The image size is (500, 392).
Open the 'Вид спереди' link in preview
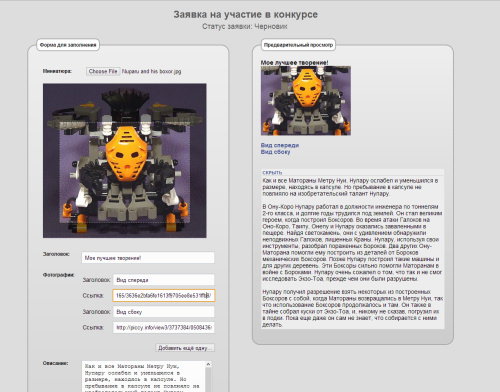[280, 145]
